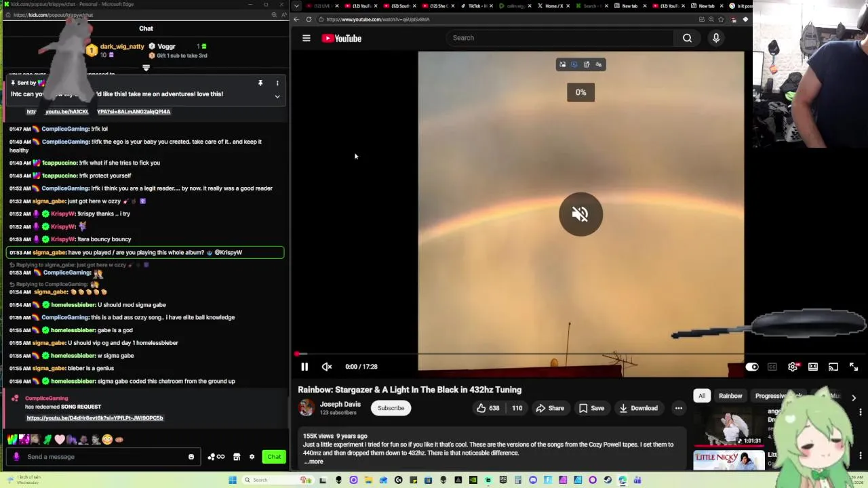Expand the video description with ...more
The height and width of the screenshot is (488, 868).
point(313,462)
